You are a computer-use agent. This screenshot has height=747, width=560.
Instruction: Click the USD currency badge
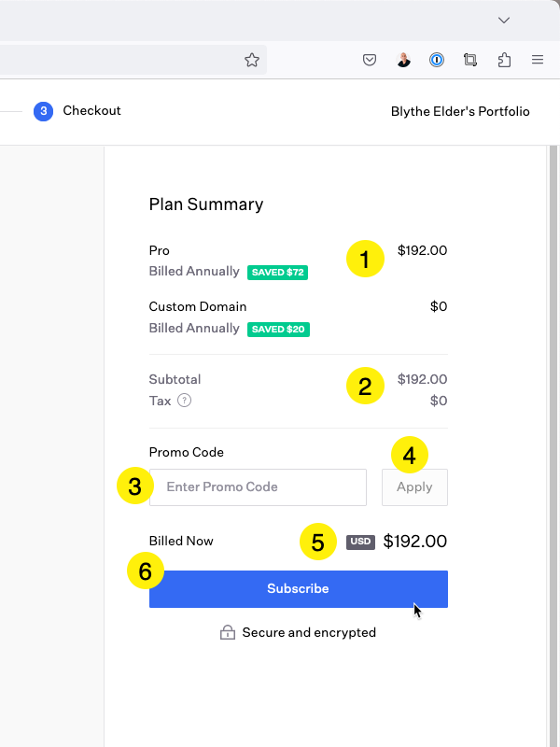(x=360, y=542)
